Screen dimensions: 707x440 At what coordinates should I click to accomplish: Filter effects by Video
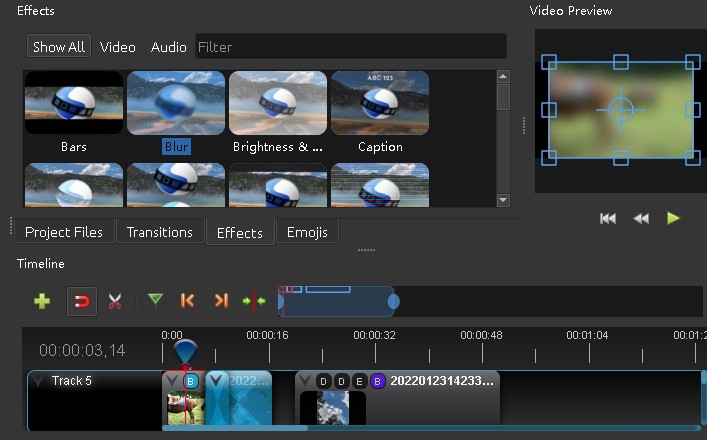(x=118, y=47)
